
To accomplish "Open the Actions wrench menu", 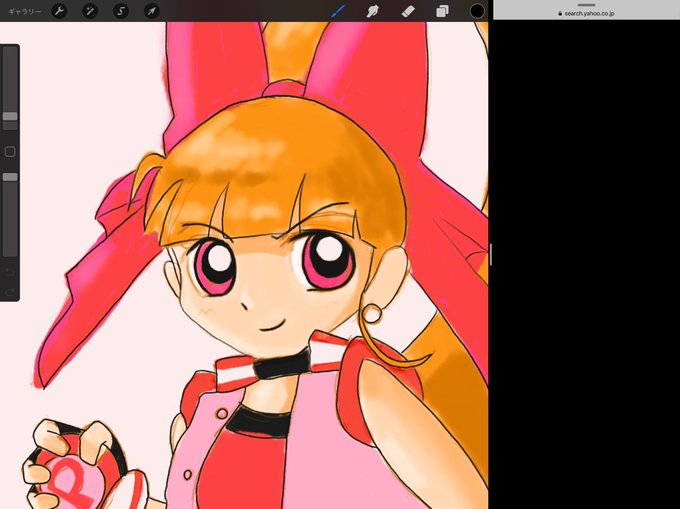I will click(59, 11).
